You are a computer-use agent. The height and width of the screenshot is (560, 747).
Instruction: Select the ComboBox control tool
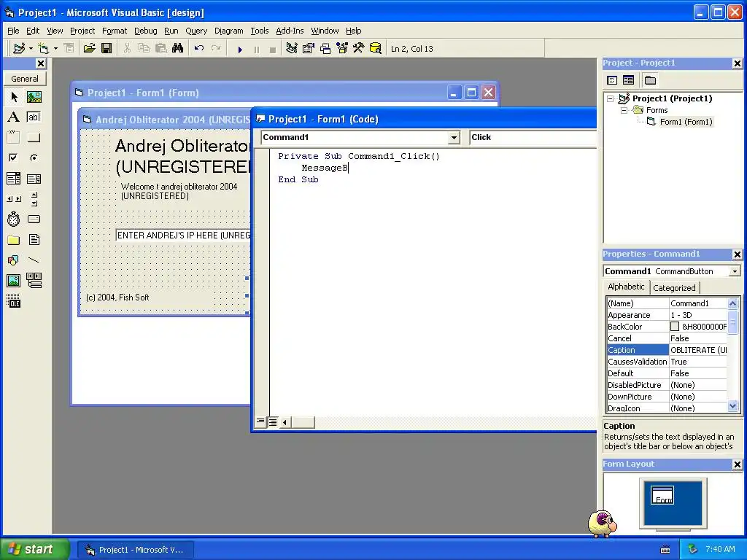(x=14, y=179)
